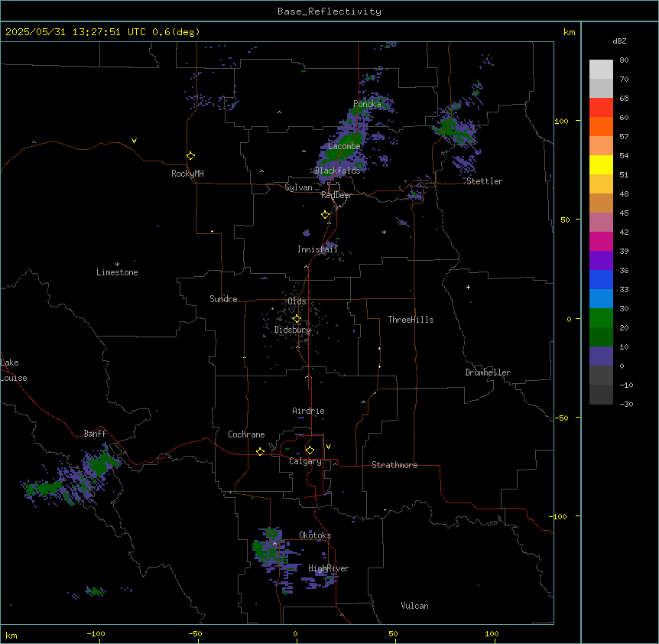Viewport: 659px width, 644px height.
Task: Click the ThreeHills label
Action: 411,320
